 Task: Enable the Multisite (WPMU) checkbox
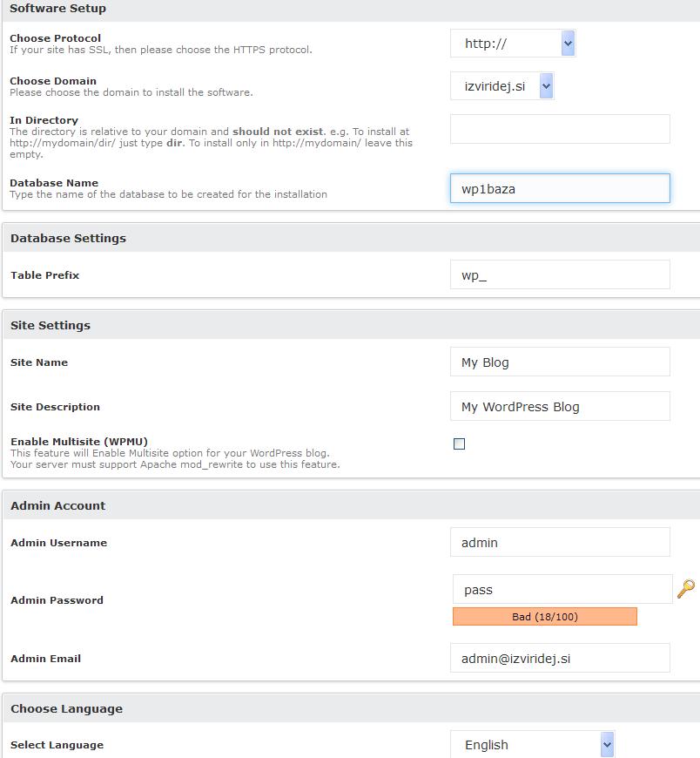point(459,443)
